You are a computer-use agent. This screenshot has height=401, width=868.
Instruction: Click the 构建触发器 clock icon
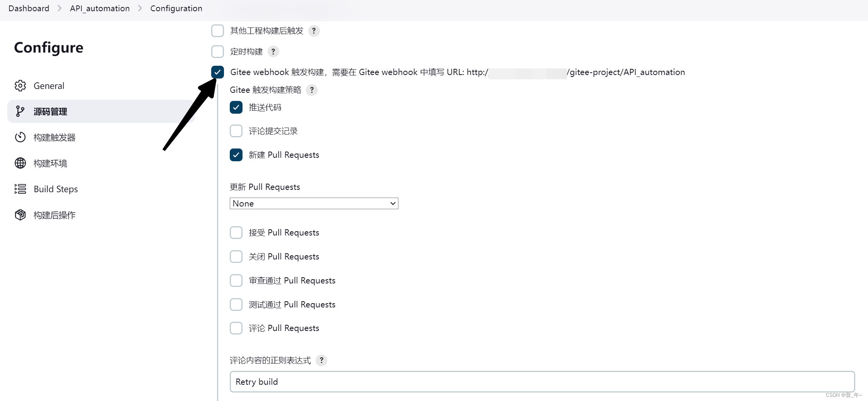click(20, 137)
